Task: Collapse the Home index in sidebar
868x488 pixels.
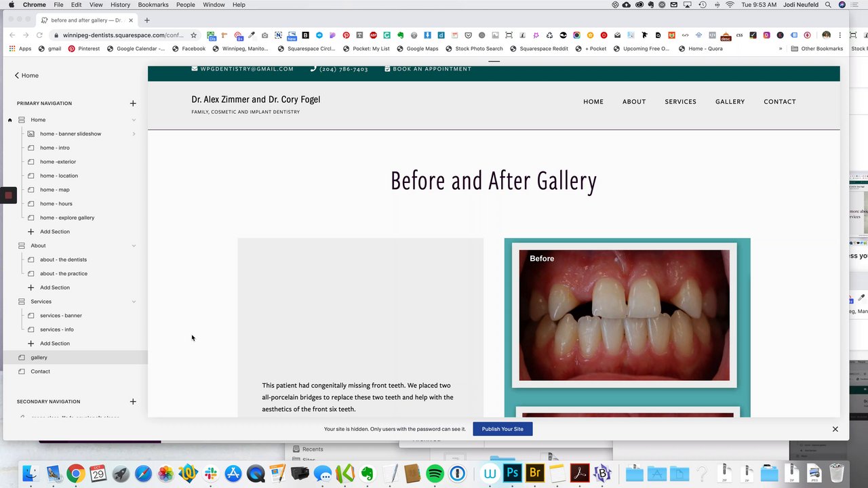Action: pyautogui.click(x=134, y=120)
